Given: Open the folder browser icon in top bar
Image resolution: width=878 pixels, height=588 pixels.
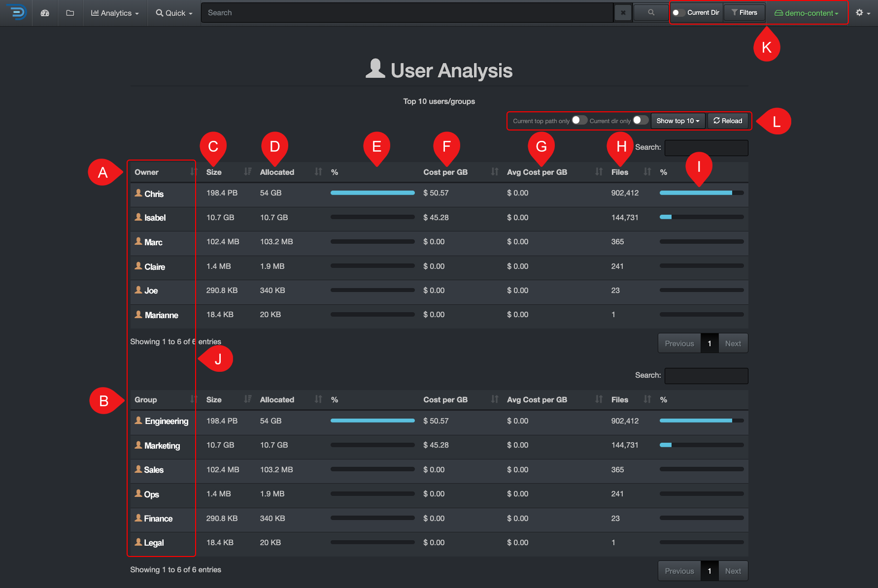Looking at the screenshot, I should pos(69,13).
